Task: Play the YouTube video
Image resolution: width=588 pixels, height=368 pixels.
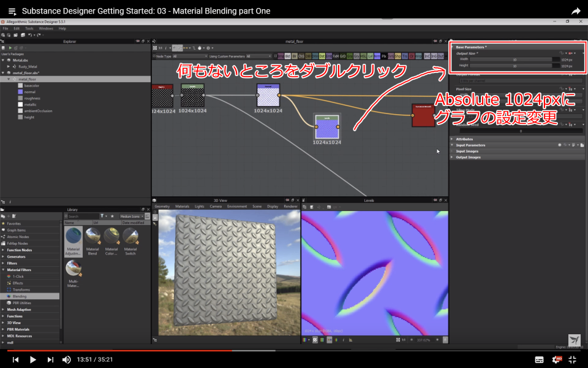Action: click(32, 360)
